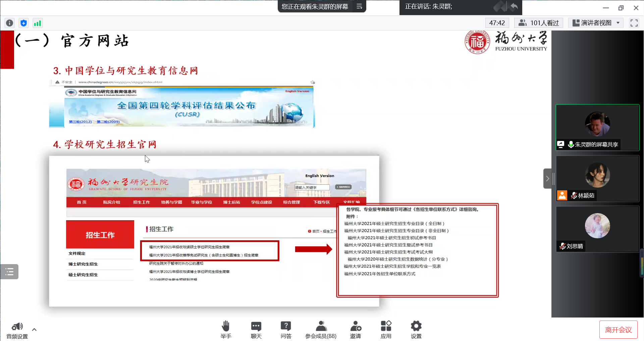Click 学位点建设 nav tab
Viewport: 644px width, 341px height.
click(x=261, y=202)
